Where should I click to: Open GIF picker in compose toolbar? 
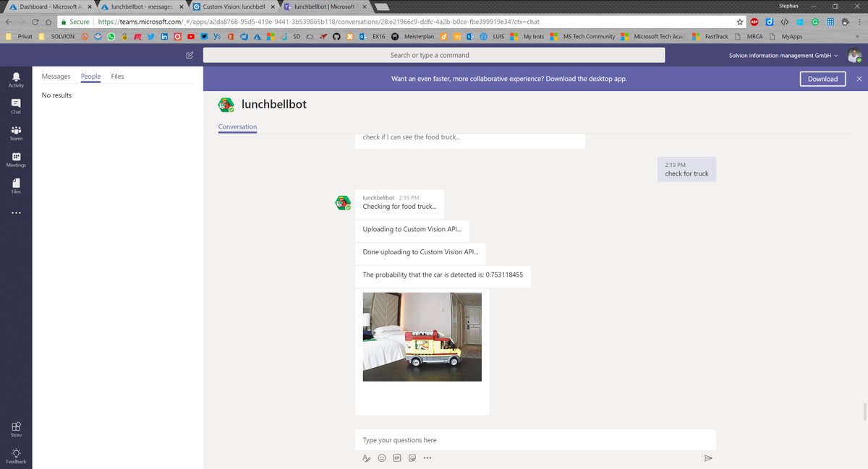(x=397, y=457)
